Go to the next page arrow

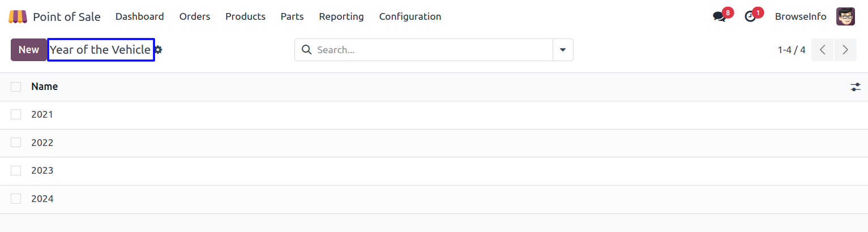point(845,50)
